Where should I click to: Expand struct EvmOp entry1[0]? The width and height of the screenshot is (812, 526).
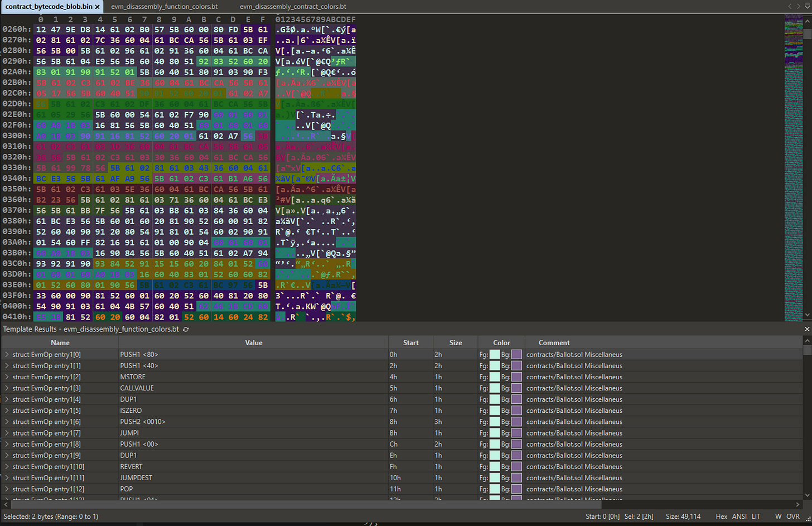click(x=7, y=354)
